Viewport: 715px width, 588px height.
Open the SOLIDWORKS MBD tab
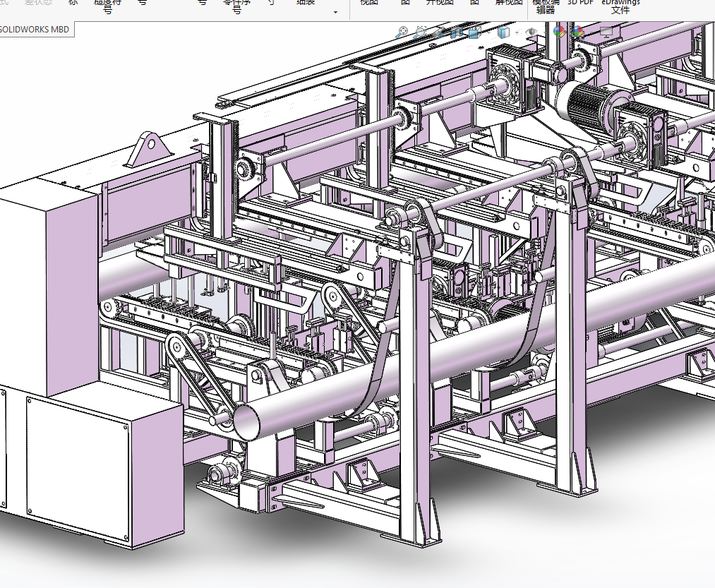click(x=35, y=30)
